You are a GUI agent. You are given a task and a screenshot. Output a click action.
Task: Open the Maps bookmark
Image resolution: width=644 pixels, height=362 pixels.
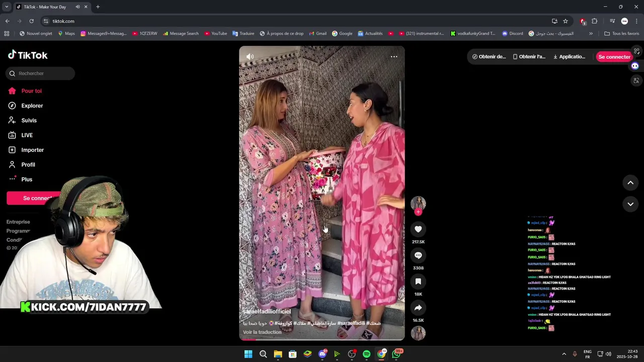(x=66, y=34)
